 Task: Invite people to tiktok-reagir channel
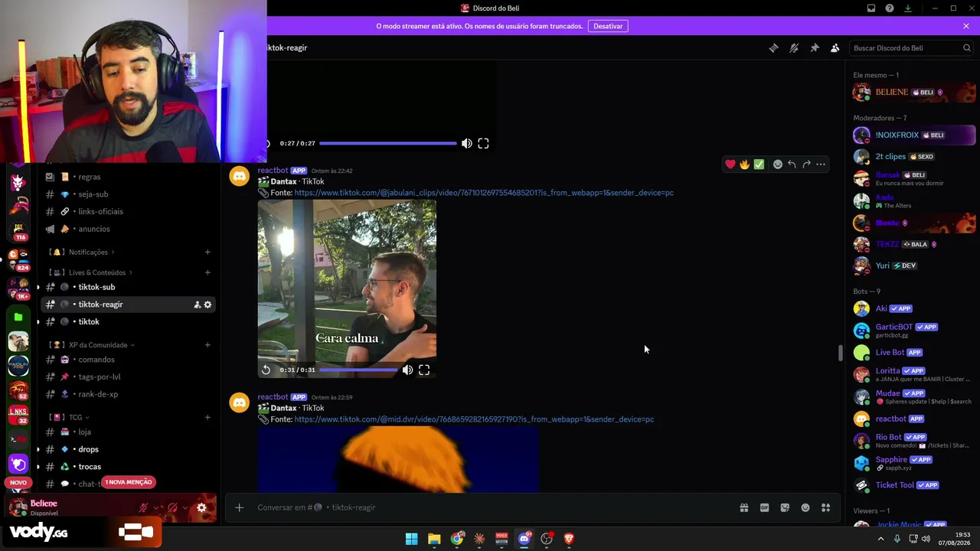[197, 305]
